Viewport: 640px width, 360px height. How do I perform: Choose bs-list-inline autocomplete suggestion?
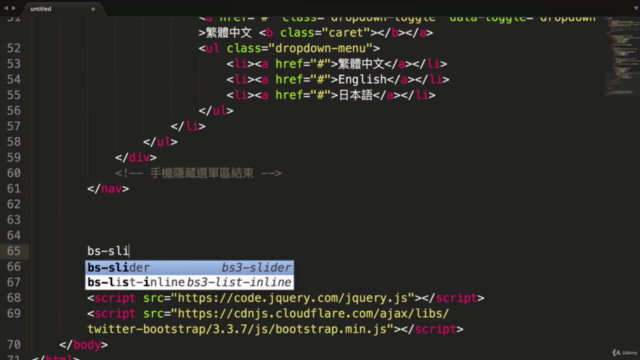(189, 282)
